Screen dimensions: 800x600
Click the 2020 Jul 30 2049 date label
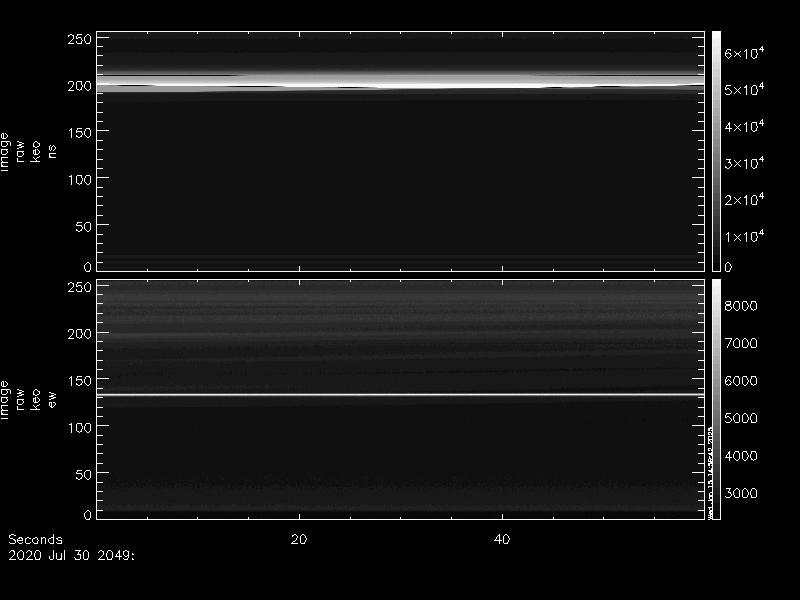pyautogui.click(x=70, y=553)
